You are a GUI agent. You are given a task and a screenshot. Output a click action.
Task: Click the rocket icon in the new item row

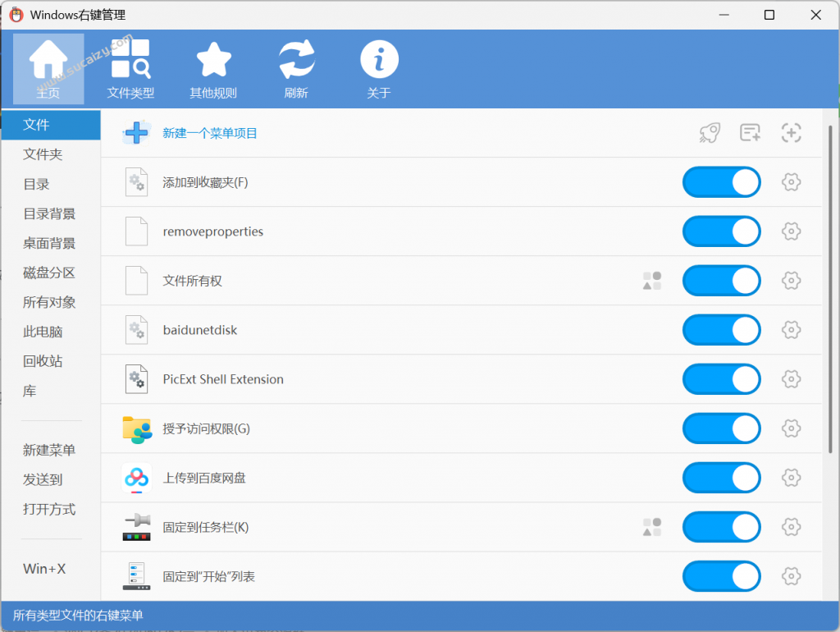click(x=710, y=133)
